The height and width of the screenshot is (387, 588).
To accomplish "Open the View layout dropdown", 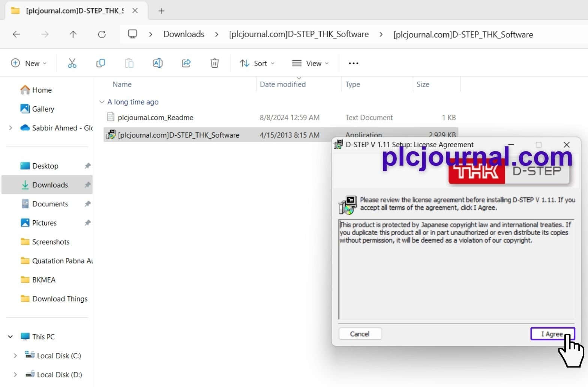I will [310, 63].
